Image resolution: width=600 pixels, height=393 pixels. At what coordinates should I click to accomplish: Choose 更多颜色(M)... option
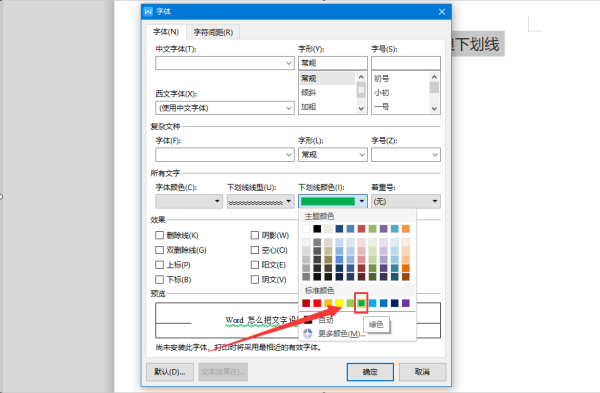341,334
